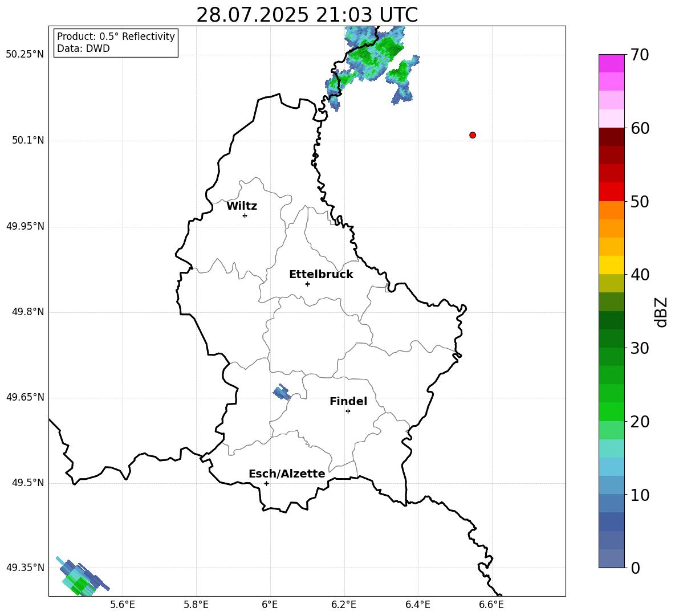
Task: Click the 'Data: DWD' text
Action: point(83,48)
